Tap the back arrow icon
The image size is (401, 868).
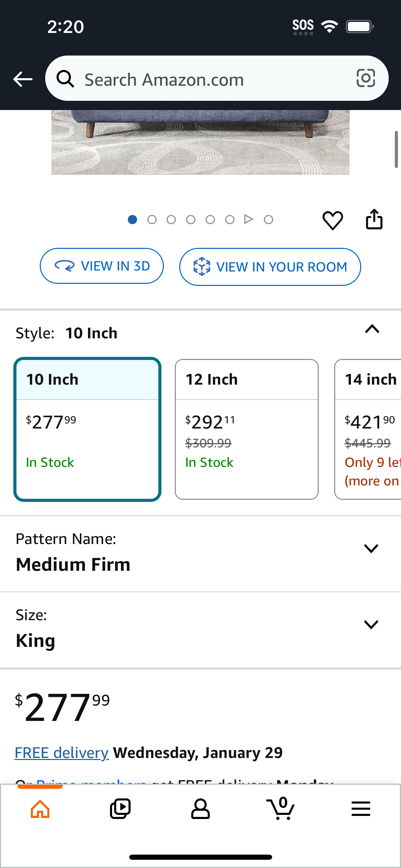tap(23, 79)
